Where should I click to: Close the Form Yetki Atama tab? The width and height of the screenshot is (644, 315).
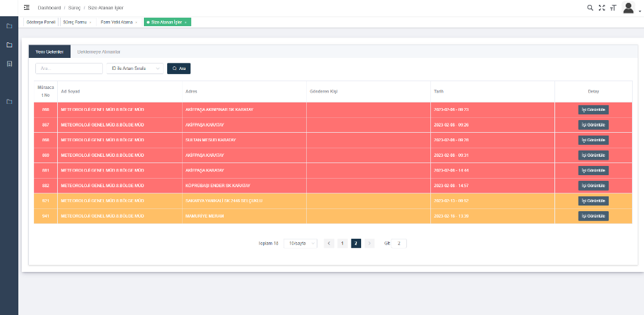tap(136, 23)
